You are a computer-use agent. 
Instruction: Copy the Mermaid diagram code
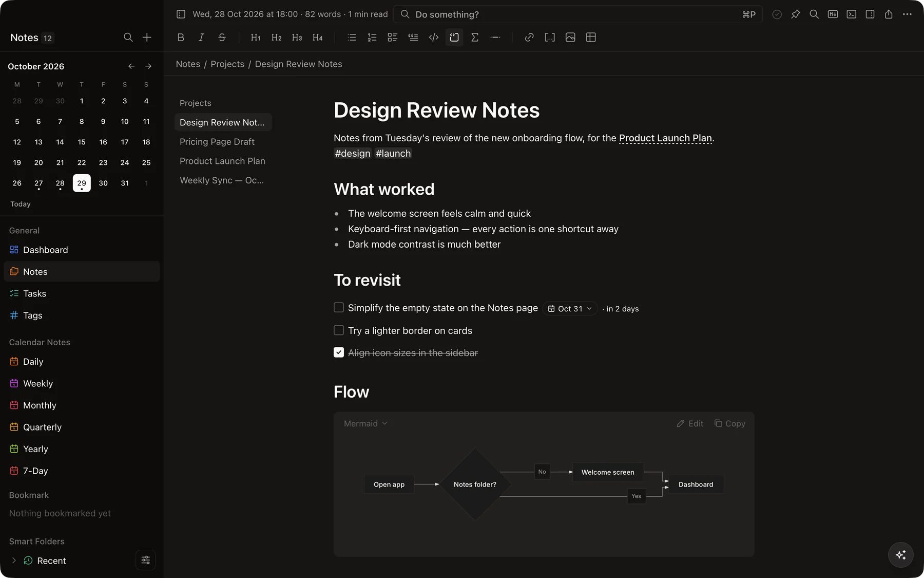[x=730, y=423]
